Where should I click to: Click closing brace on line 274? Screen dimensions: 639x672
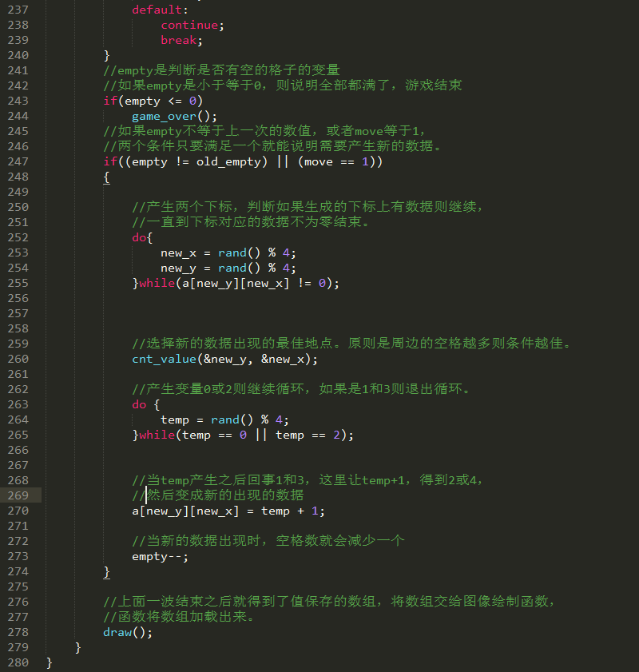[x=107, y=572]
